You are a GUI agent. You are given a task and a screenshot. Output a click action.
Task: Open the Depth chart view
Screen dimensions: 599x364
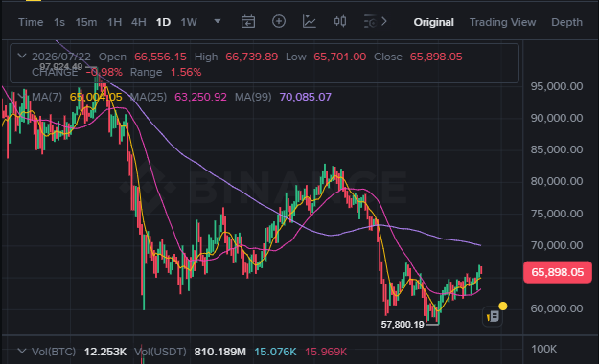click(x=566, y=23)
